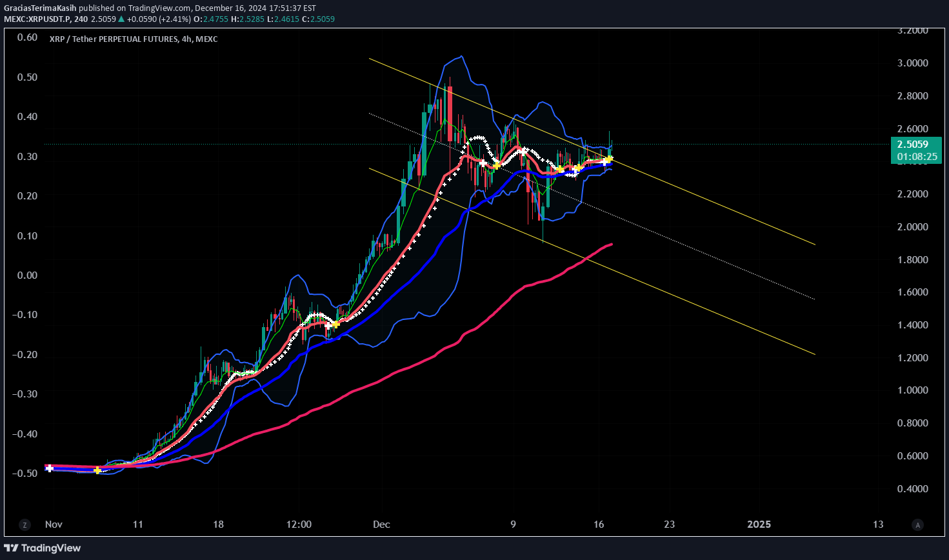This screenshot has height=560, width=949.
Task: Click the Z timezone icon on the time axis
Action: [25, 525]
